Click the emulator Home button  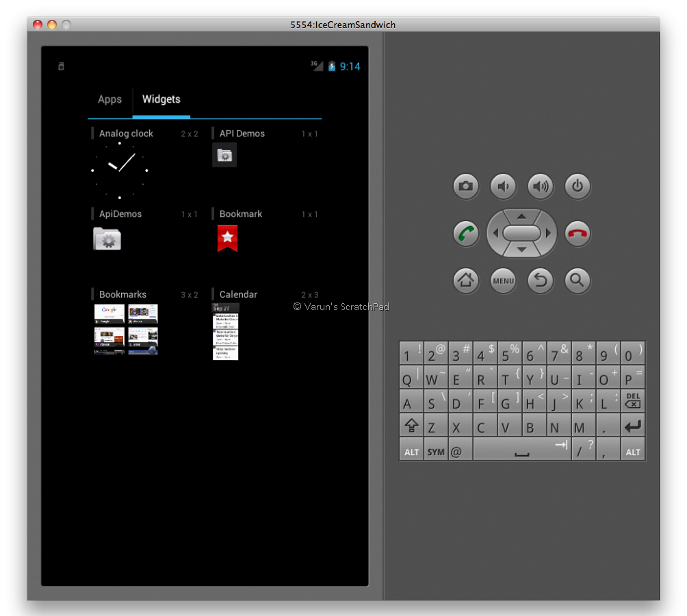[x=466, y=281]
